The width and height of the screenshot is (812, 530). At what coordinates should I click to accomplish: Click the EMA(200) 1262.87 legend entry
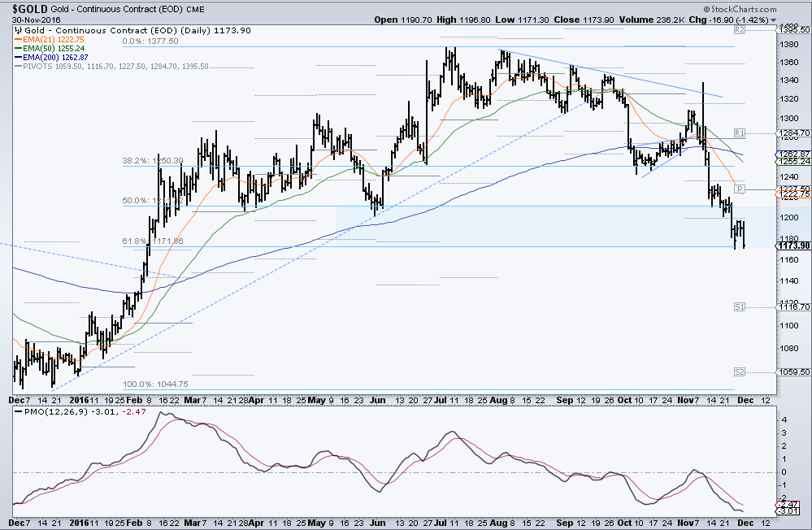[x=51, y=57]
